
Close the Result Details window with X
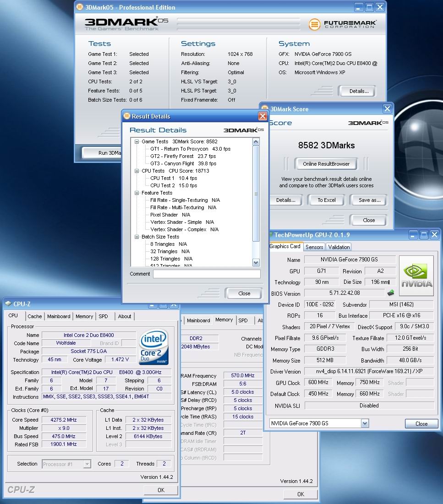click(x=263, y=116)
